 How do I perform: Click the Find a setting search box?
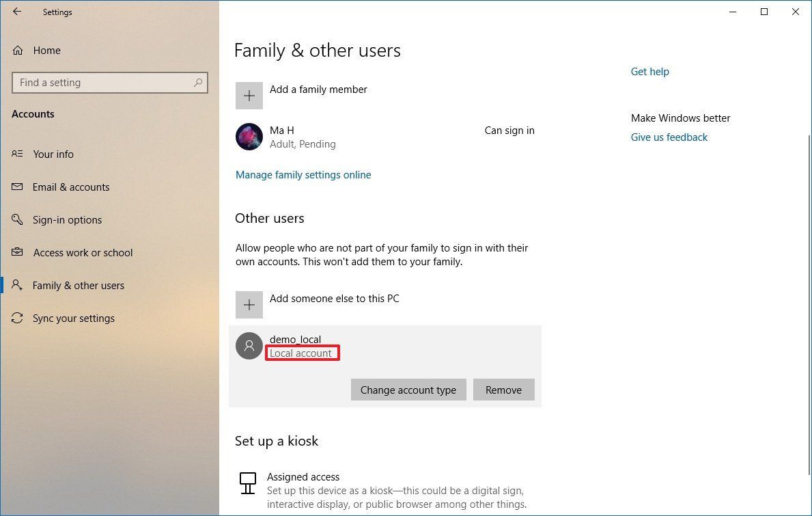[109, 82]
